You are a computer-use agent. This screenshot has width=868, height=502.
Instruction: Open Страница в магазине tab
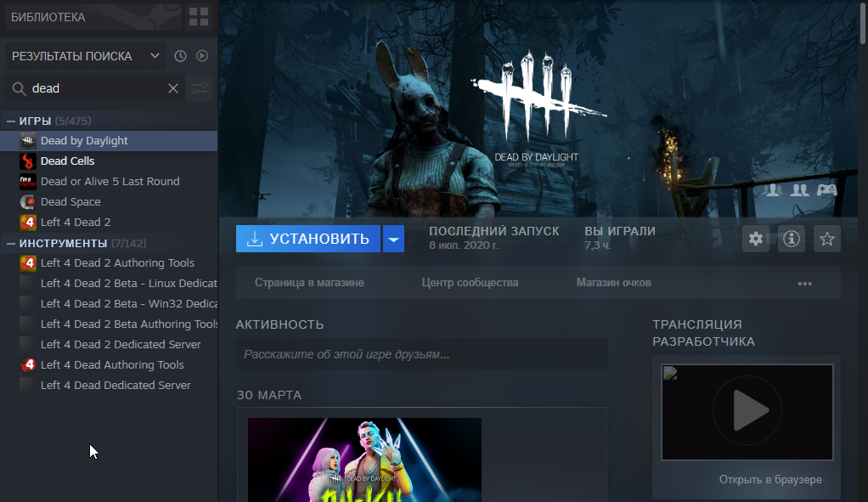[309, 282]
